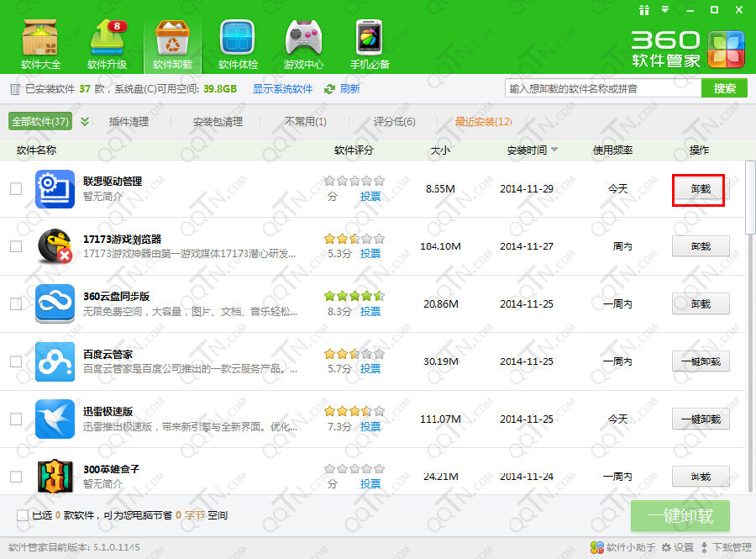
Task: Check the 联想驱动管理 checkbox
Action: (x=16, y=189)
